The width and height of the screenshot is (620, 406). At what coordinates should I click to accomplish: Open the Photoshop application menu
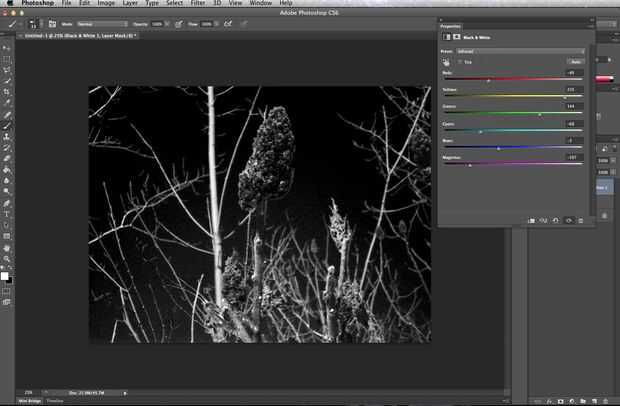pyautogui.click(x=38, y=3)
